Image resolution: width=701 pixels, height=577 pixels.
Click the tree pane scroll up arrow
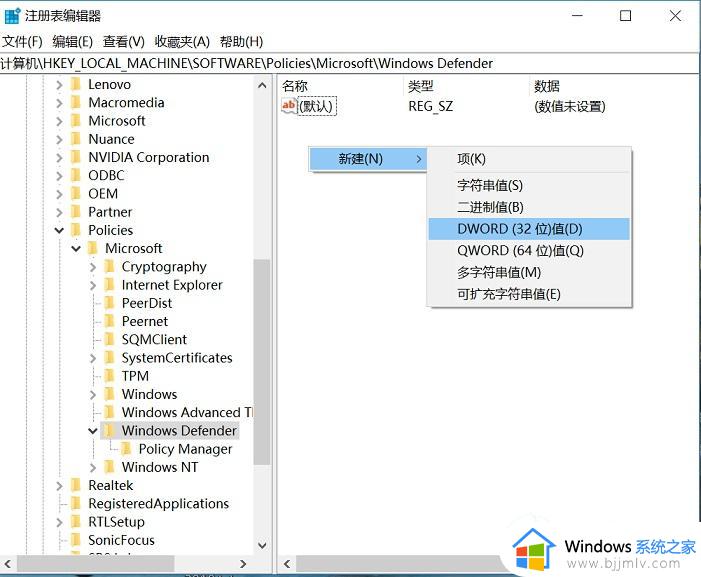[x=262, y=85]
